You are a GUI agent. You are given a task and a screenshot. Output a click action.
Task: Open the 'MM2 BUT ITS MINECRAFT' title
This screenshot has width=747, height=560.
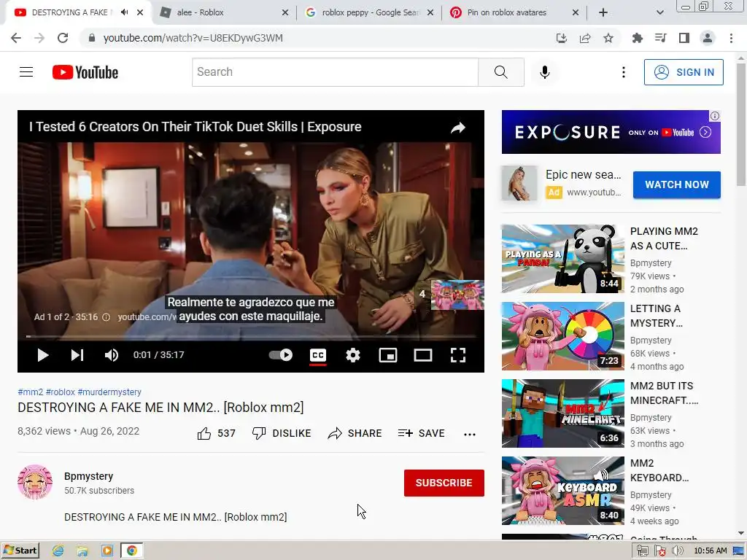664,393
